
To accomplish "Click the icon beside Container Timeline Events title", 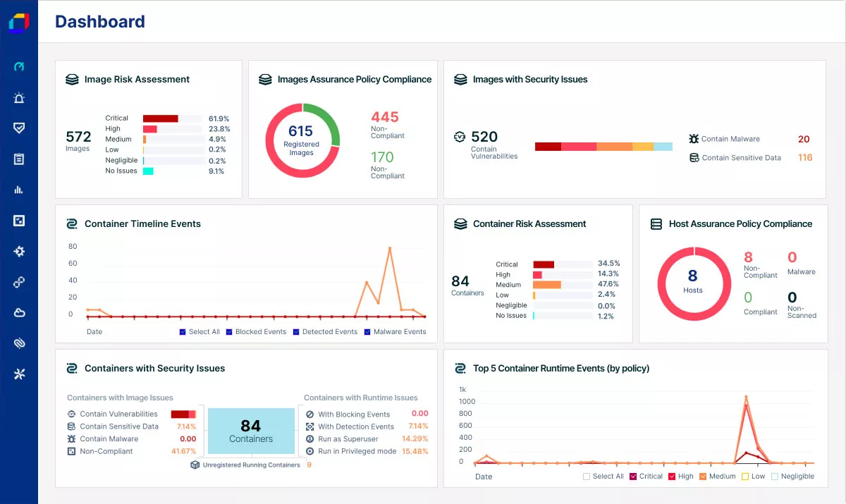I will [x=72, y=224].
